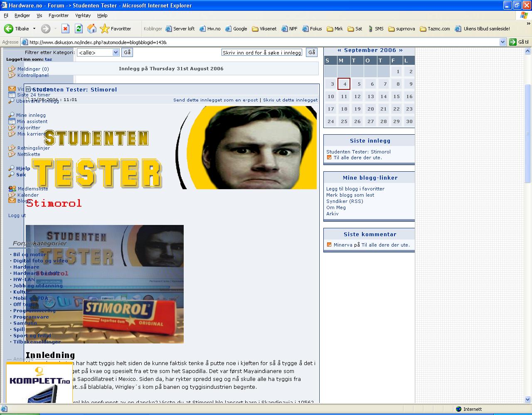
Task: Open the Server loft link icon
Action: click(x=168, y=29)
